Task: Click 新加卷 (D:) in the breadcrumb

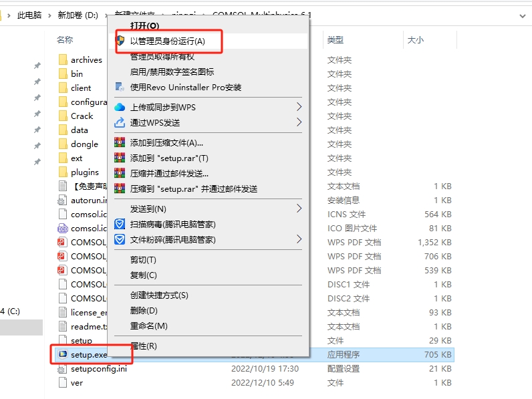Action: 78,15
